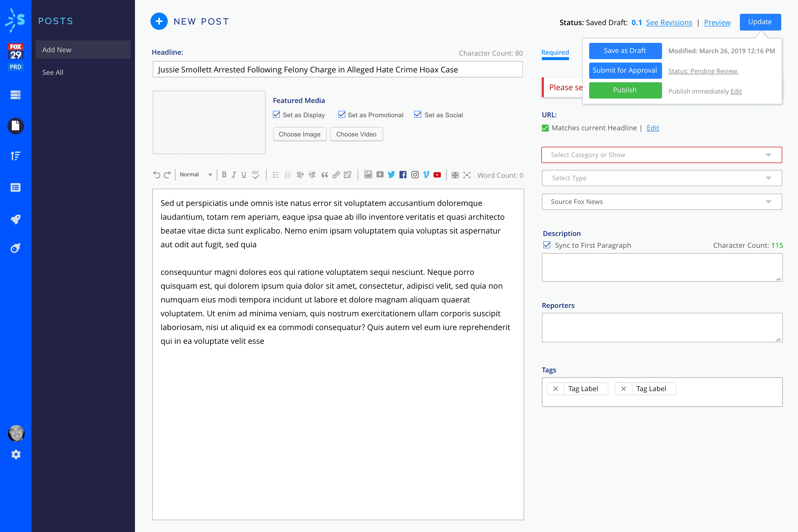Insert an Instagram embed

coord(415,175)
